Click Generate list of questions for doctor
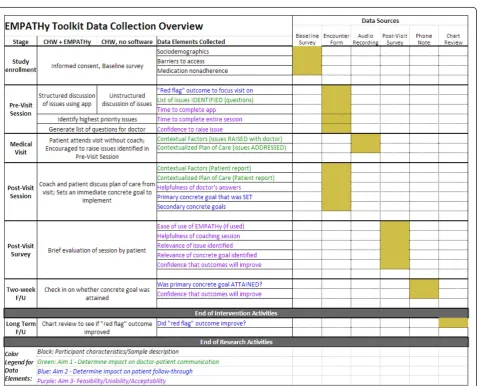 tap(97, 129)
